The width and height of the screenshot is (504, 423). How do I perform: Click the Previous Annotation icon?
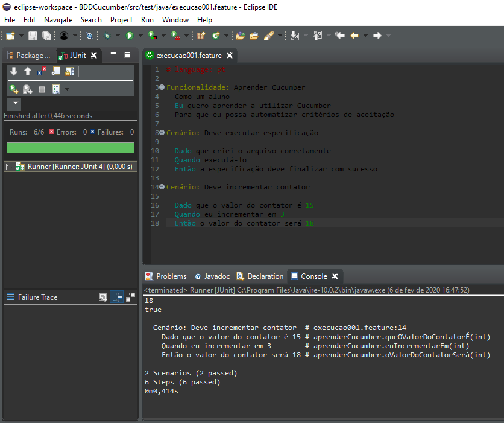[318, 36]
